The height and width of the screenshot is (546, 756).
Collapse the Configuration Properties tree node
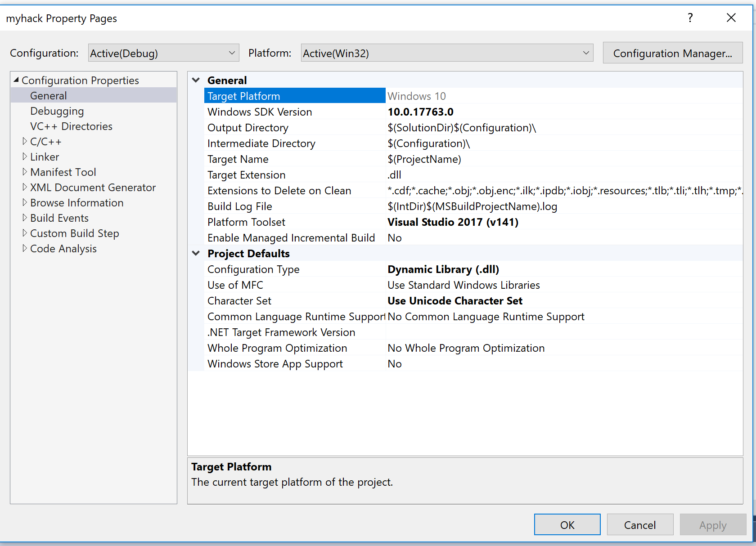[16, 80]
